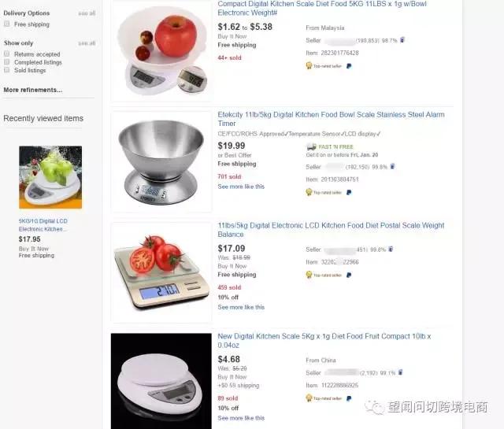Click the feedback icon beside 99.1% seller rating
504x429 pixels.
tap(400, 372)
